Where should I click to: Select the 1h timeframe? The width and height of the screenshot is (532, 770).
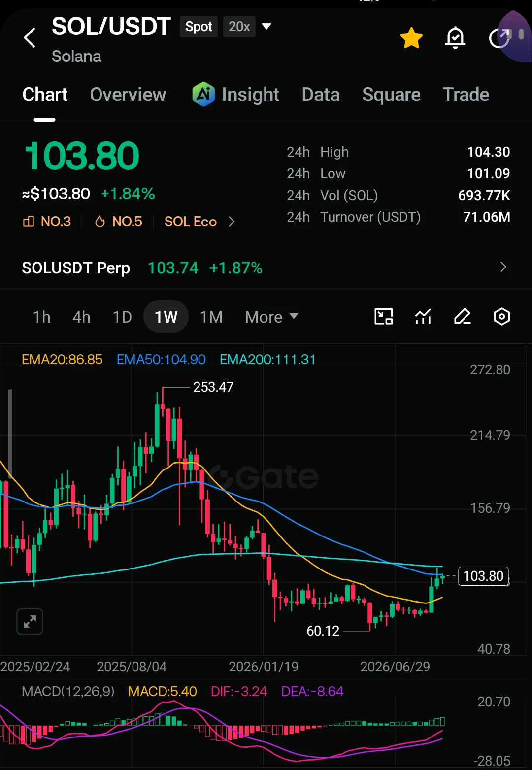(x=42, y=317)
